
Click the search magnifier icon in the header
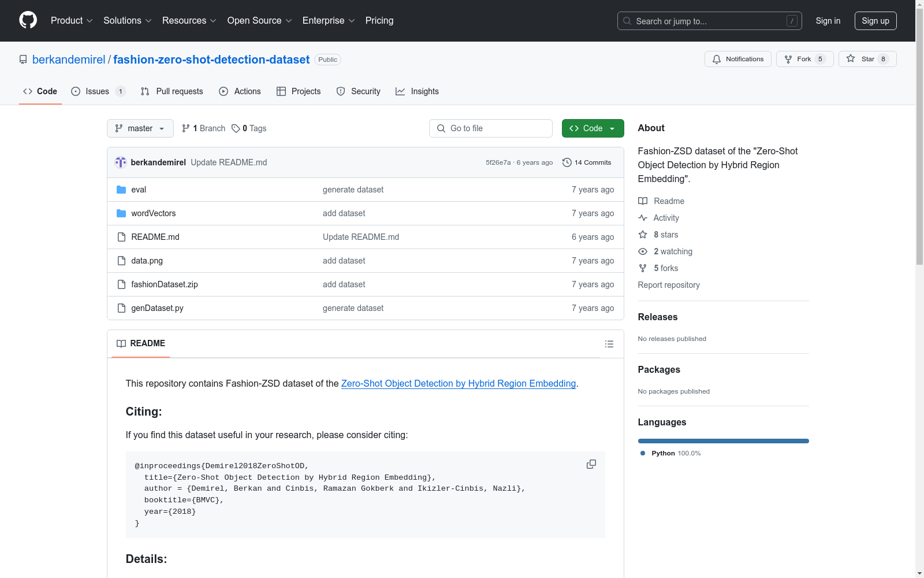pos(627,21)
